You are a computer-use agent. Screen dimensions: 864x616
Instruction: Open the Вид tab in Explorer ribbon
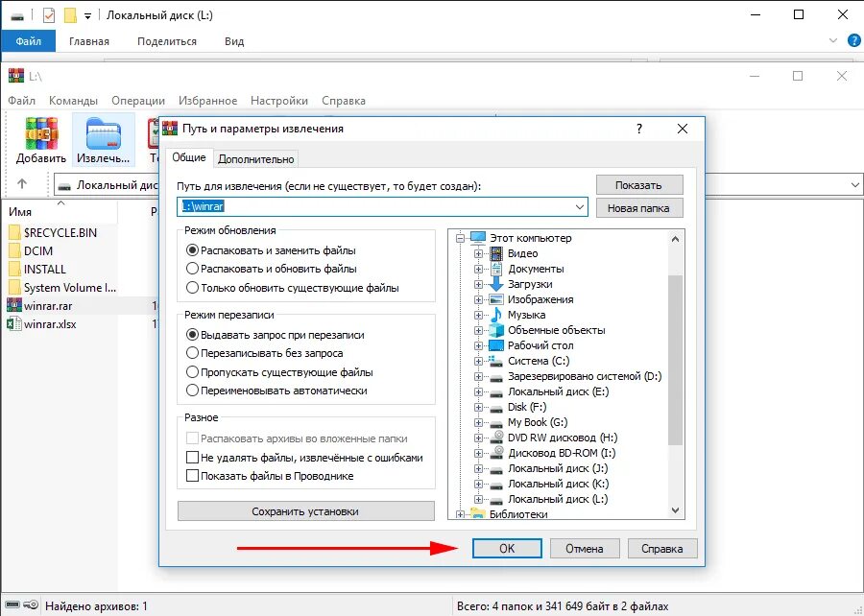tap(234, 41)
